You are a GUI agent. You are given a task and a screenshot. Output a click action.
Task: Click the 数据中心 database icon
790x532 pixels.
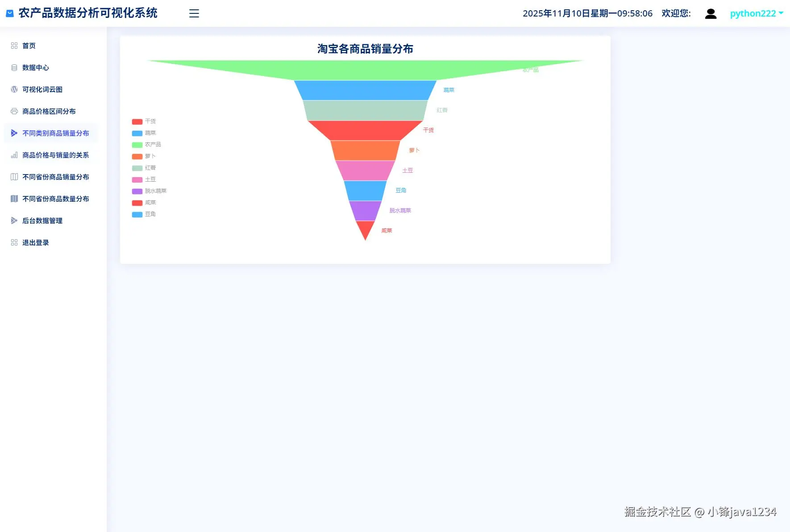click(x=14, y=67)
